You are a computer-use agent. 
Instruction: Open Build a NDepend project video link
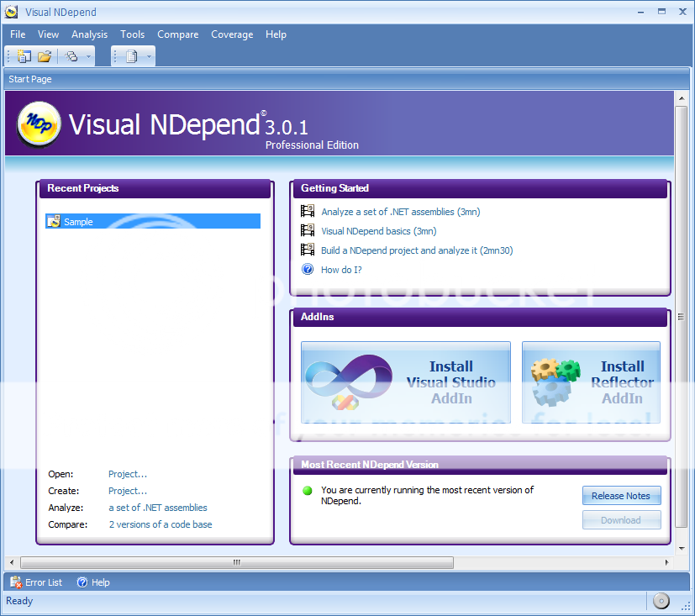[x=417, y=250]
